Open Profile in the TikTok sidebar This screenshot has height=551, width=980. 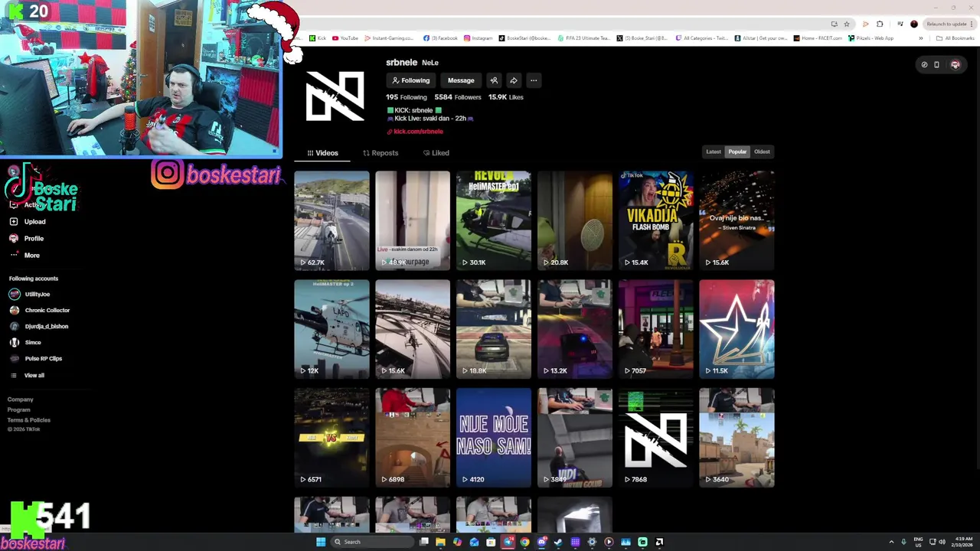coord(27,239)
